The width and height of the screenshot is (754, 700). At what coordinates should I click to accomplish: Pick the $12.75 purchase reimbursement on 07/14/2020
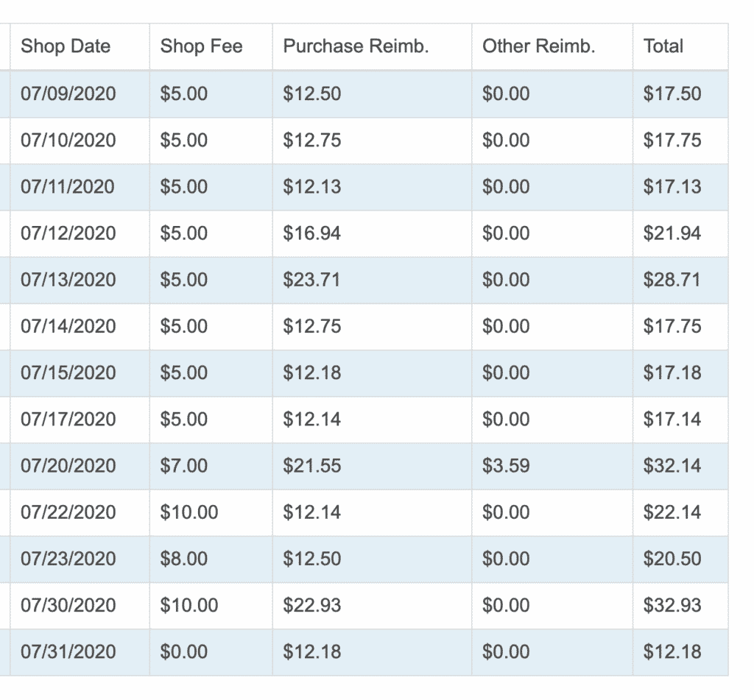312,326
